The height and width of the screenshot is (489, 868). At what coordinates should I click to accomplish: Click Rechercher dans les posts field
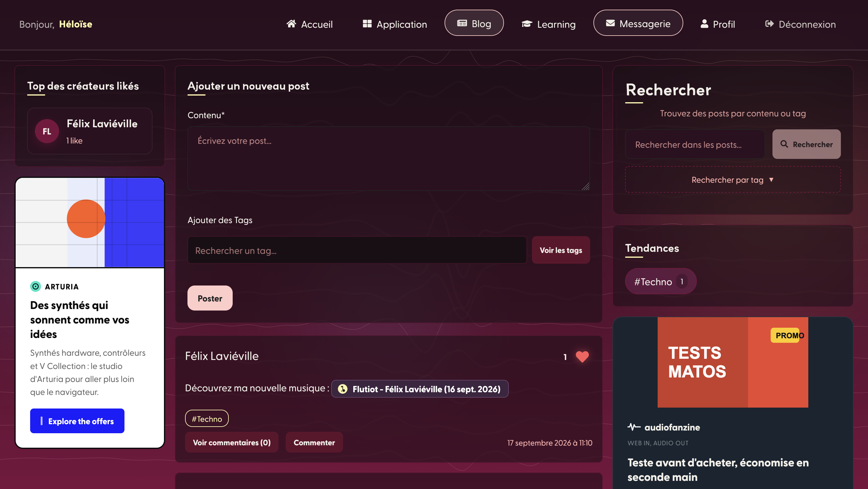[695, 144]
